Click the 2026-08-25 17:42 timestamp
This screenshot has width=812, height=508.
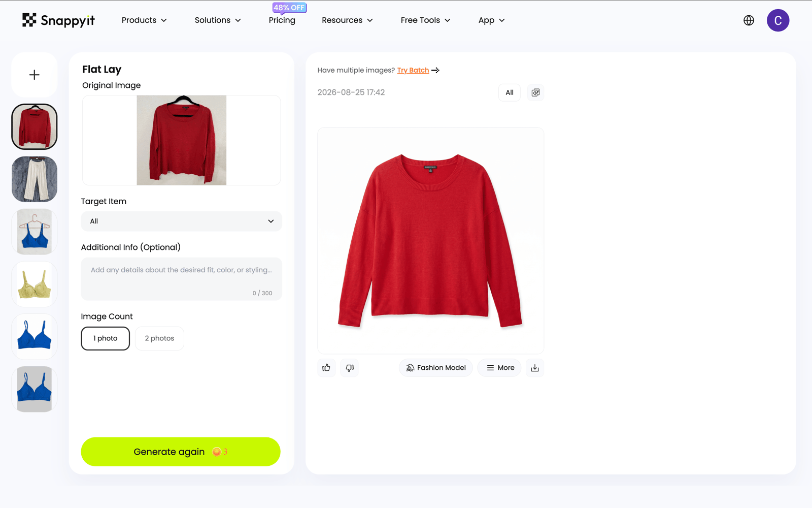(x=351, y=92)
